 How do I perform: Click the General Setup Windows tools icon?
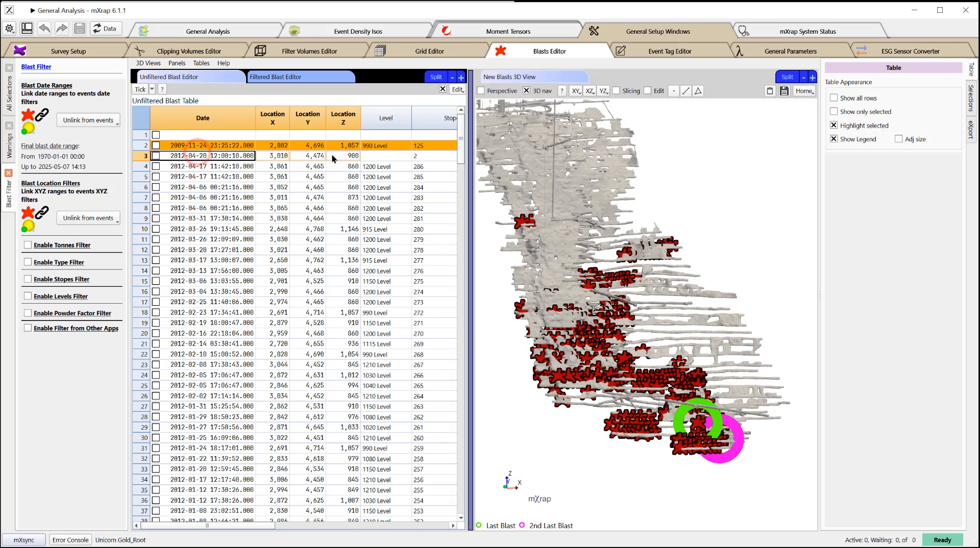[x=594, y=31]
